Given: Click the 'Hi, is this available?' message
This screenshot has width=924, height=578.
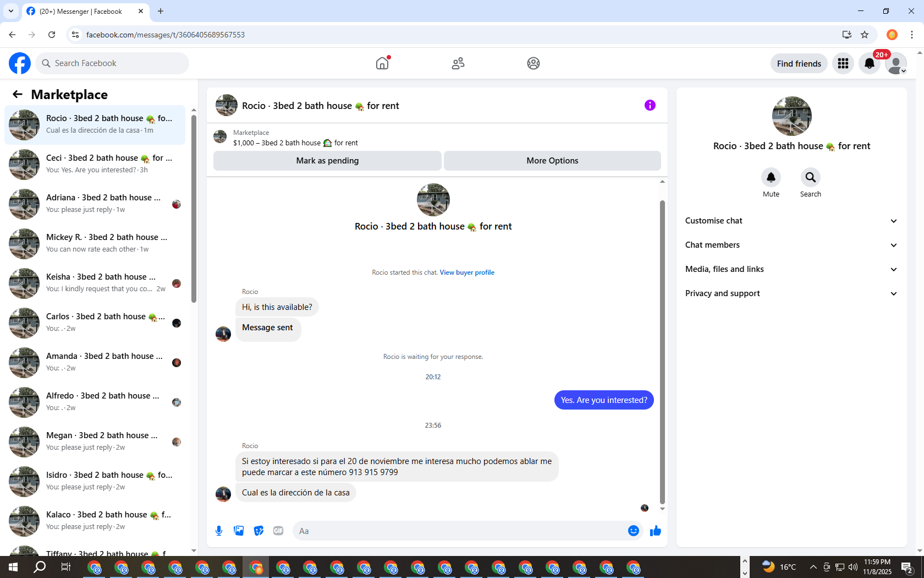Looking at the screenshot, I should coord(277,307).
